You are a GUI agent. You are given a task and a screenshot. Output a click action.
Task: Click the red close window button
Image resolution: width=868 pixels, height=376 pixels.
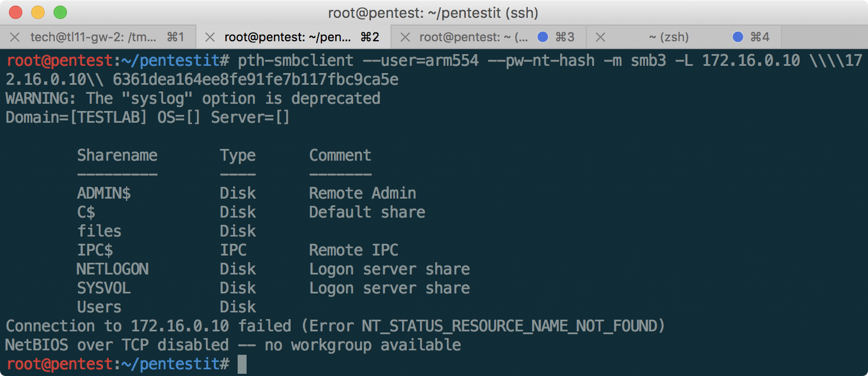pyautogui.click(x=16, y=12)
